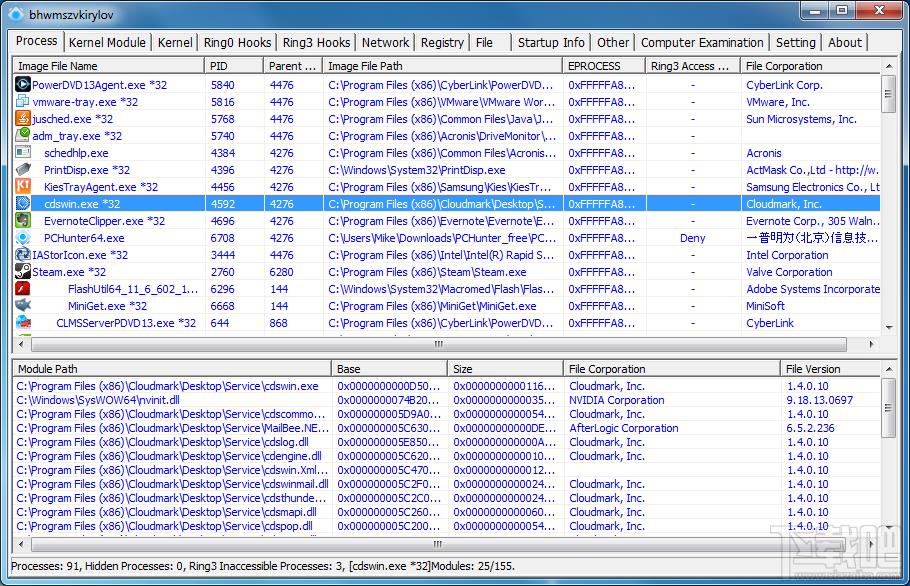The width and height of the screenshot is (910, 586).
Task: Open the About tab
Action: (845, 42)
